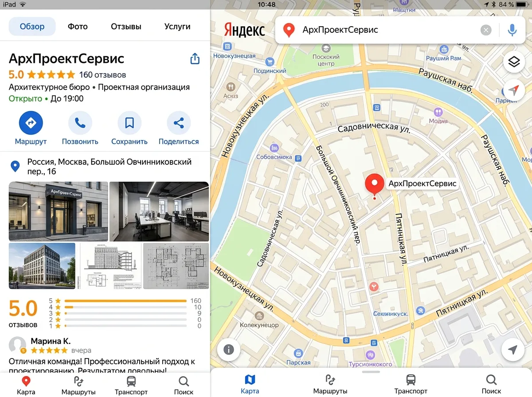Tap the Поделиться share icon

pyautogui.click(x=179, y=123)
